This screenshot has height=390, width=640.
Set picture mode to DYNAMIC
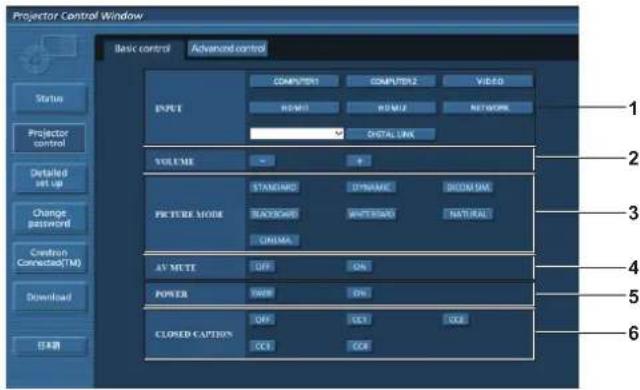371,187
